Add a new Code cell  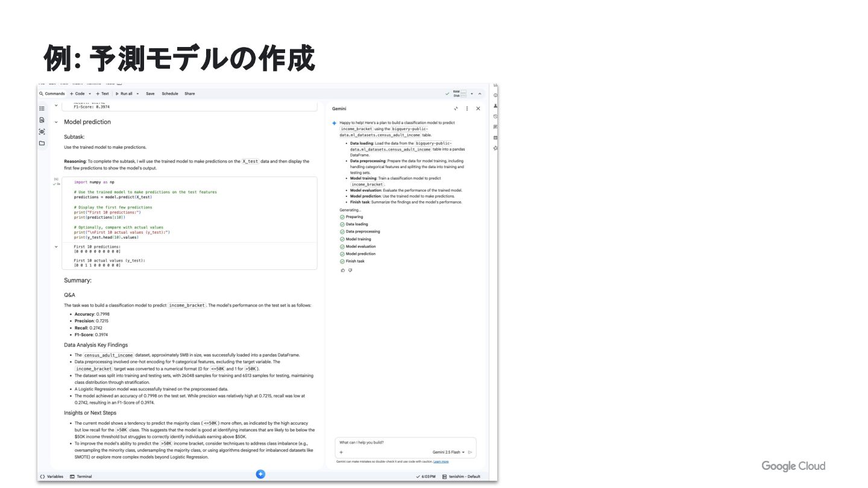[x=77, y=93]
